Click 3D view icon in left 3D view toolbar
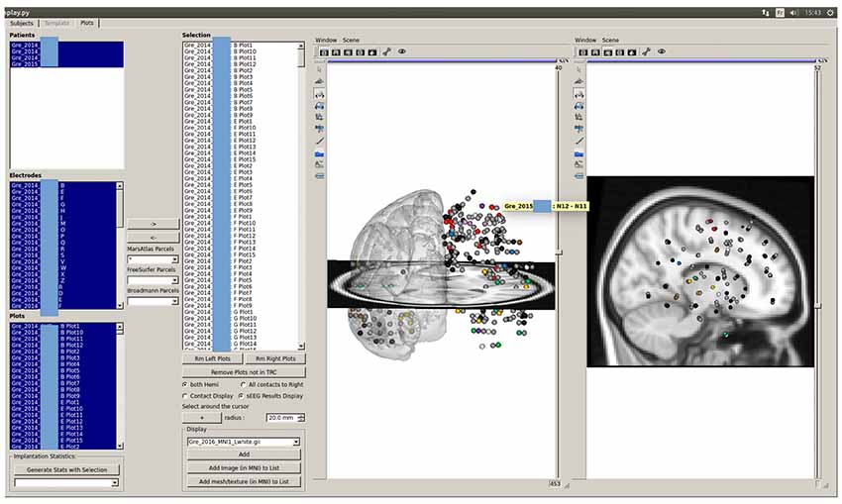Viewport: 842px width, 504px height. 372,52
